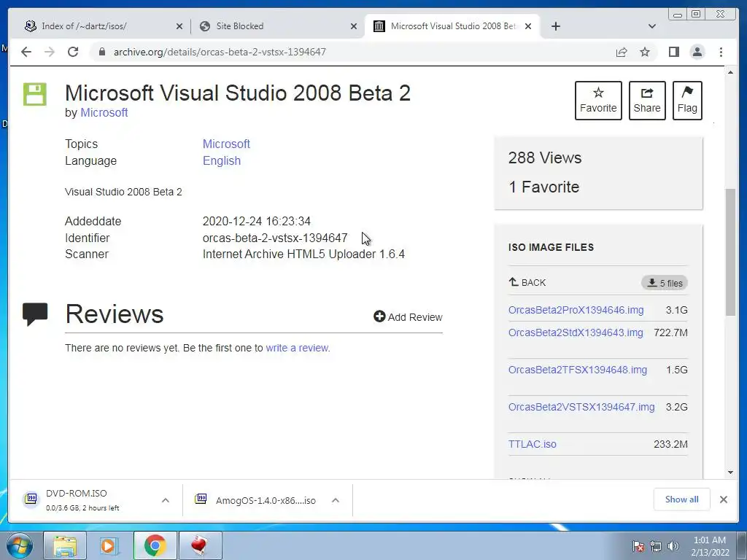Open a new tab with plus button
The image size is (747, 560).
[x=556, y=26]
